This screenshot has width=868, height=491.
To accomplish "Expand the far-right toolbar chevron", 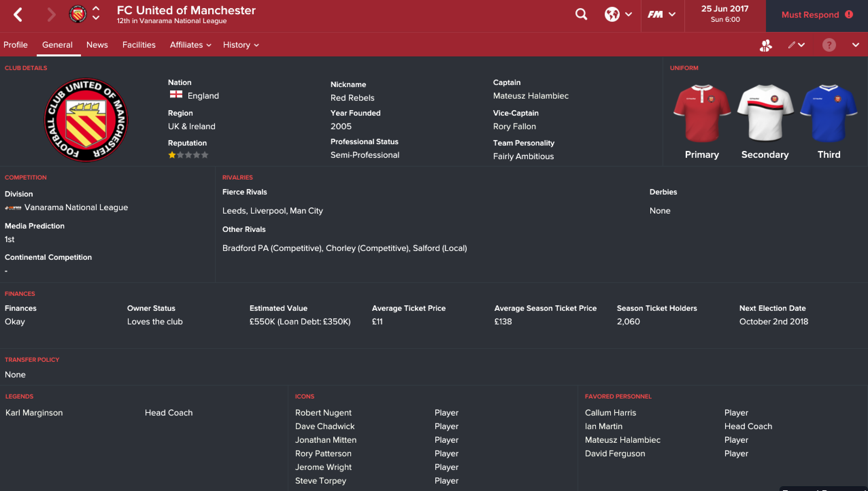I will click(x=856, y=45).
